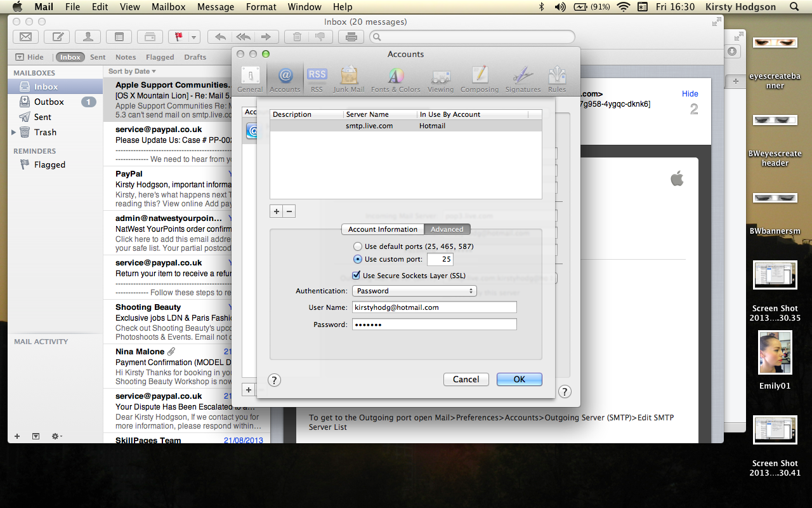Click the red Flag toolbar button
Image resolution: width=812 pixels, height=508 pixels.
178,37
